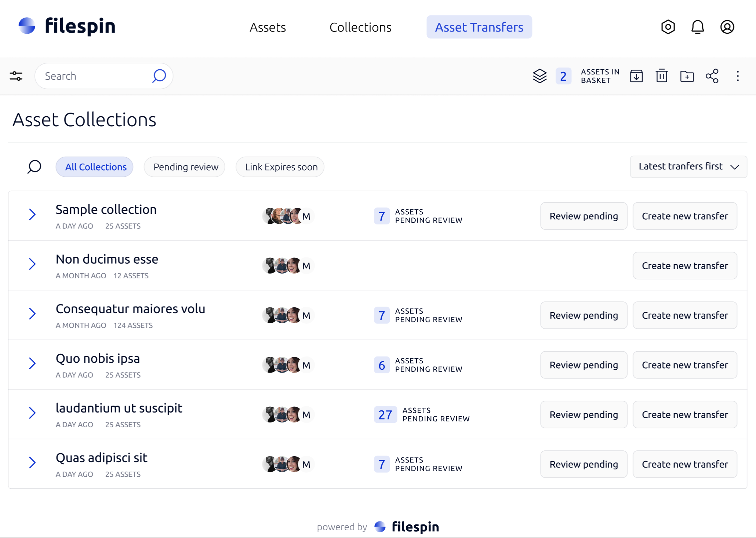Click the collections search magnifier icon
Viewport: 756px width, 538px height.
pos(34,167)
